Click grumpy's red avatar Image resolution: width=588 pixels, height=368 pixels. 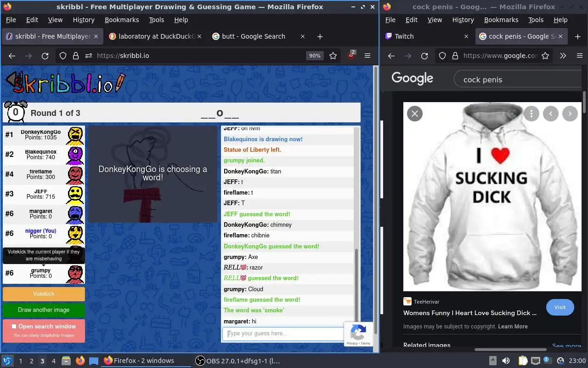coord(75,274)
